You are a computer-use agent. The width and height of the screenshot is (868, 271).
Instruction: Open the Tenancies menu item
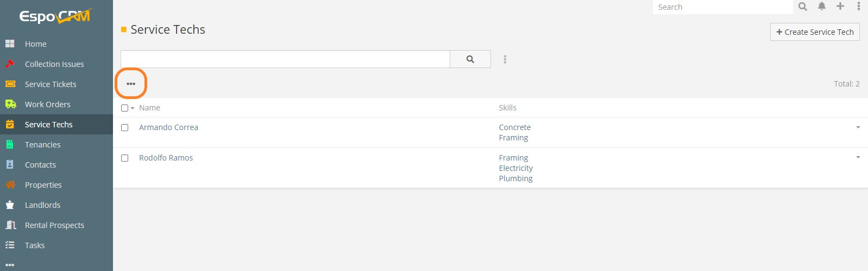(x=42, y=144)
